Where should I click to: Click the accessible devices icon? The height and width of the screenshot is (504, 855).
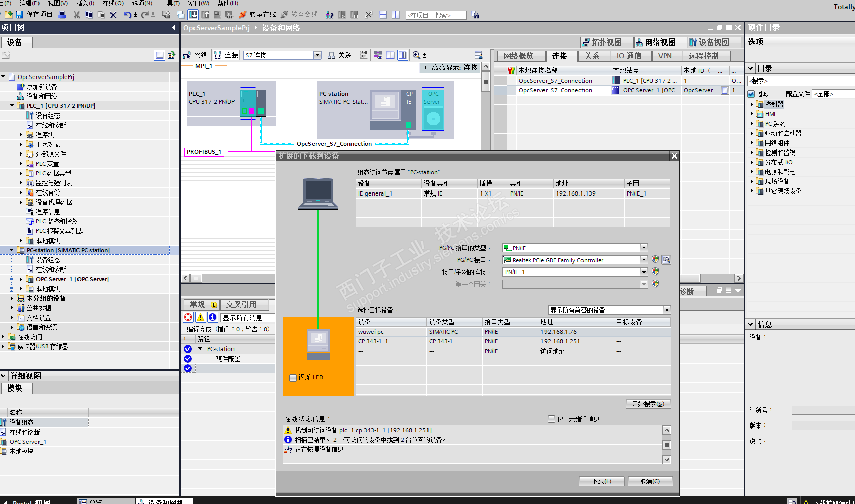[329, 15]
